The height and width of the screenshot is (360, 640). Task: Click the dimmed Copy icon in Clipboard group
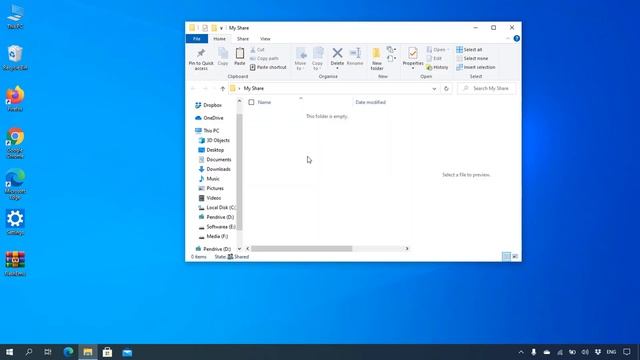[x=223, y=53]
